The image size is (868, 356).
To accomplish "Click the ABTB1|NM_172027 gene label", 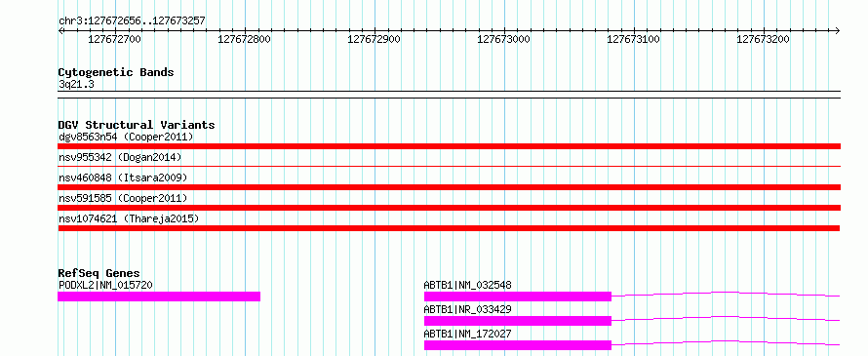I will [468, 334].
